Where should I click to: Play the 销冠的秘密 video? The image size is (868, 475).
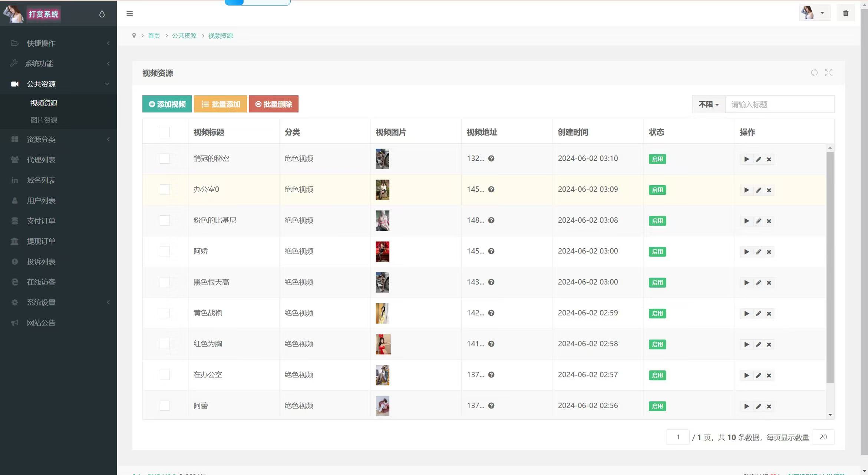(x=746, y=159)
